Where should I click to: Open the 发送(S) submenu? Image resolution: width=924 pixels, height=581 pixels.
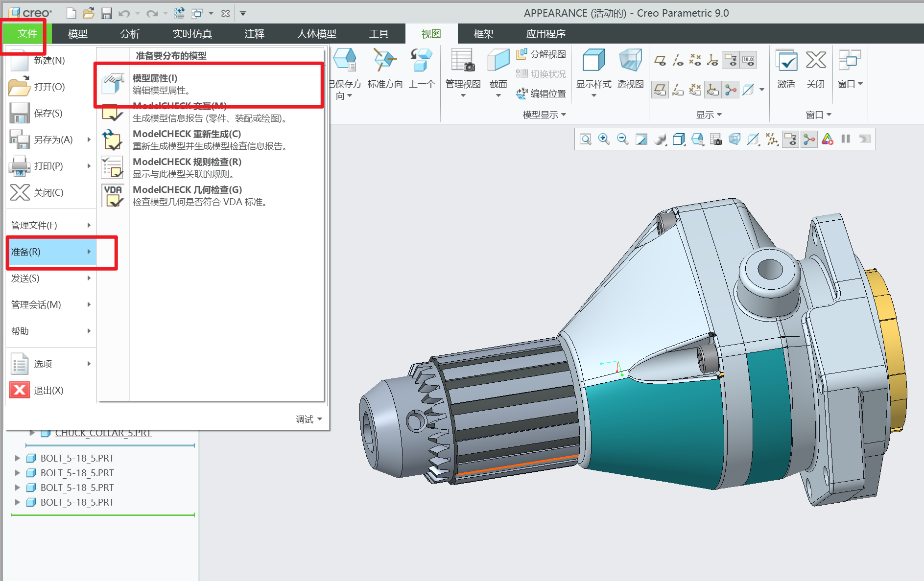(50, 278)
